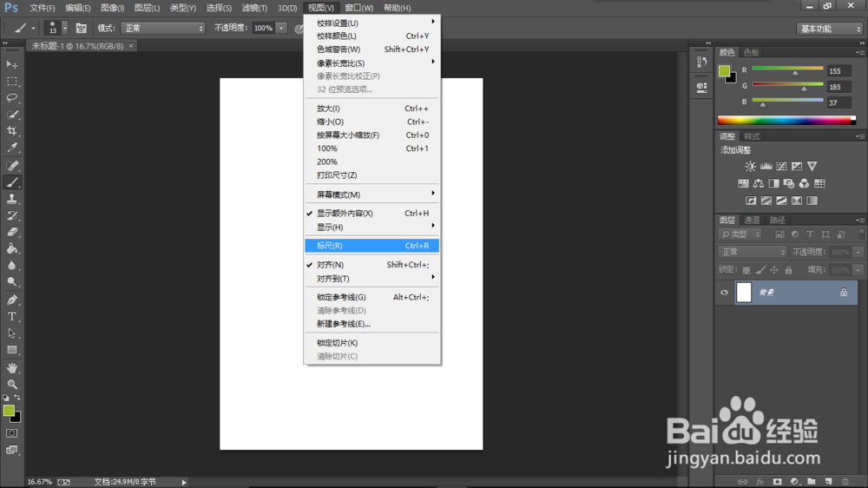Select the Move tool

tap(11, 64)
